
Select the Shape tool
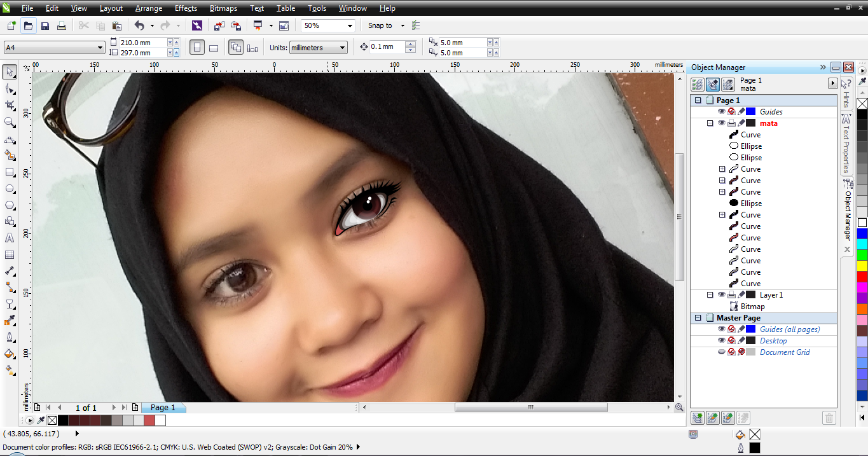[10, 90]
